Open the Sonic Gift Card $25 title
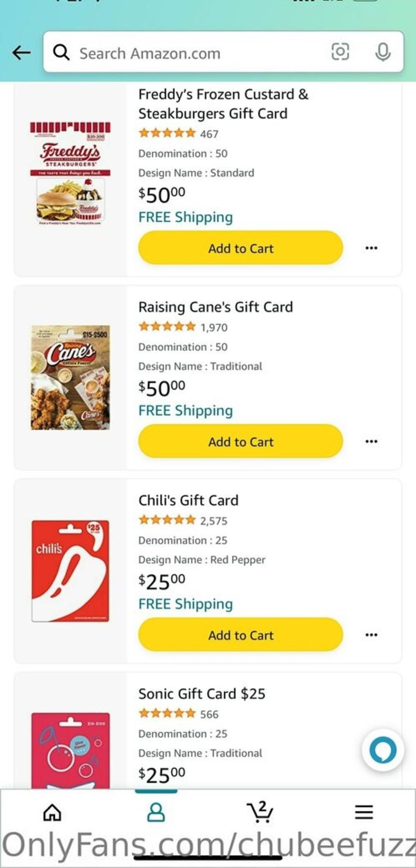This screenshot has width=416, height=868. tap(202, 694)
